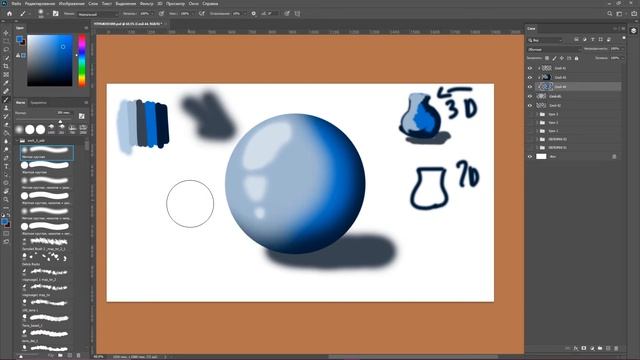Click the foreground color swatch in Color panel
This screenshot has width=640, height=360.
click(20, 39)
